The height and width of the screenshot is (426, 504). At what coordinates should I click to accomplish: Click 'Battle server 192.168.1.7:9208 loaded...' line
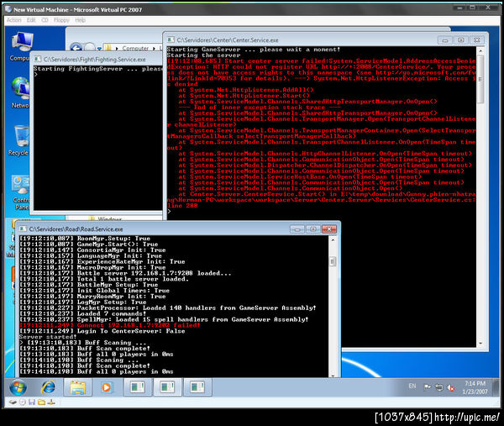(x=125, y=273)
